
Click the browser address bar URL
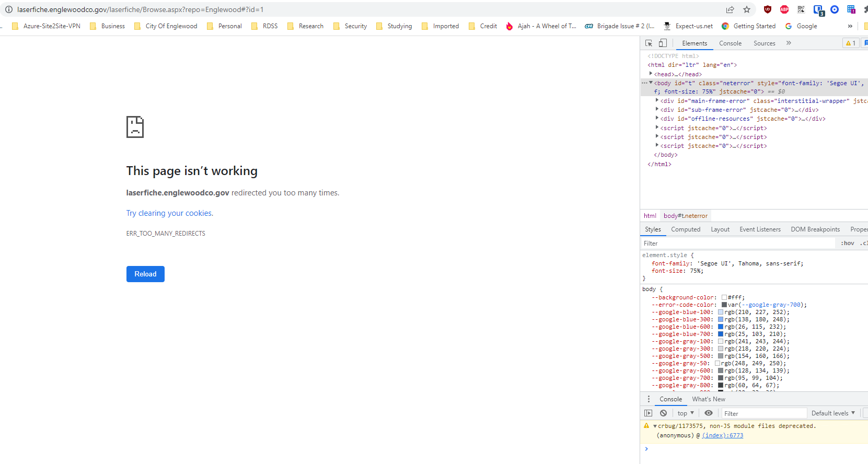pos(140,9)
